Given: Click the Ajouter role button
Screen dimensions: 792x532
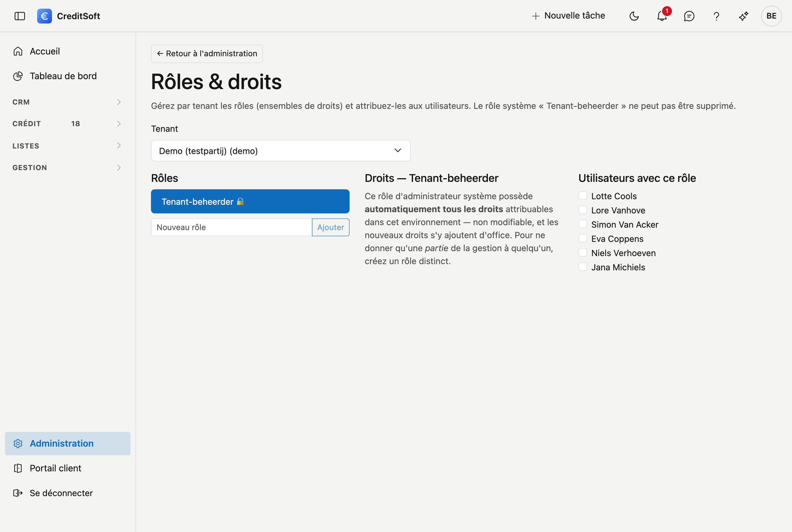Looking at the screenshot, I should tap(330, 227).
